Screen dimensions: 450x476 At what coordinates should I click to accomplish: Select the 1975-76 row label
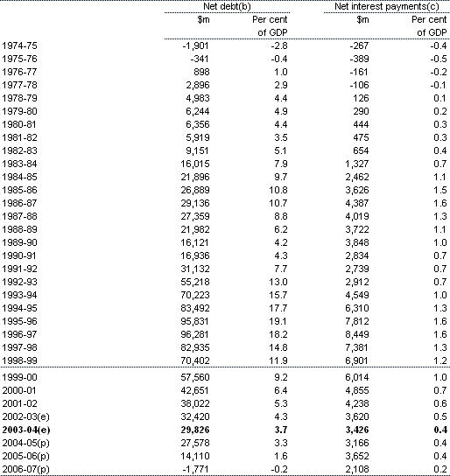(x=19, y=59)
